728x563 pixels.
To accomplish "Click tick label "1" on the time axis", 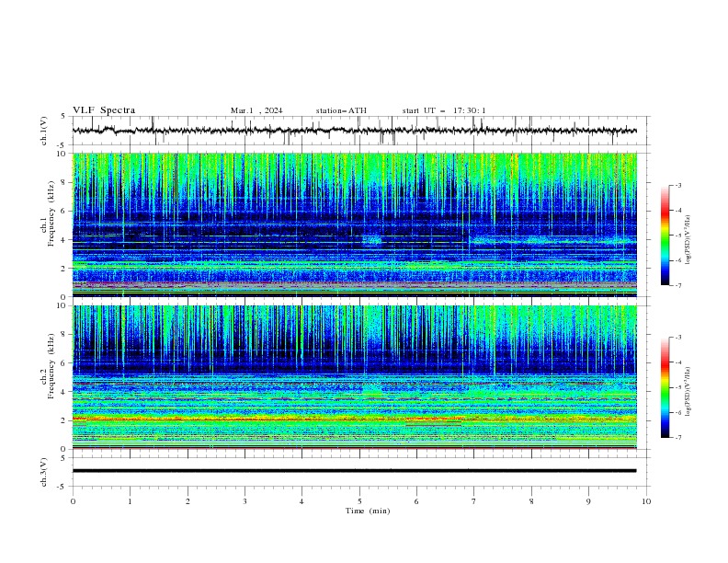I will click(130, 501).
